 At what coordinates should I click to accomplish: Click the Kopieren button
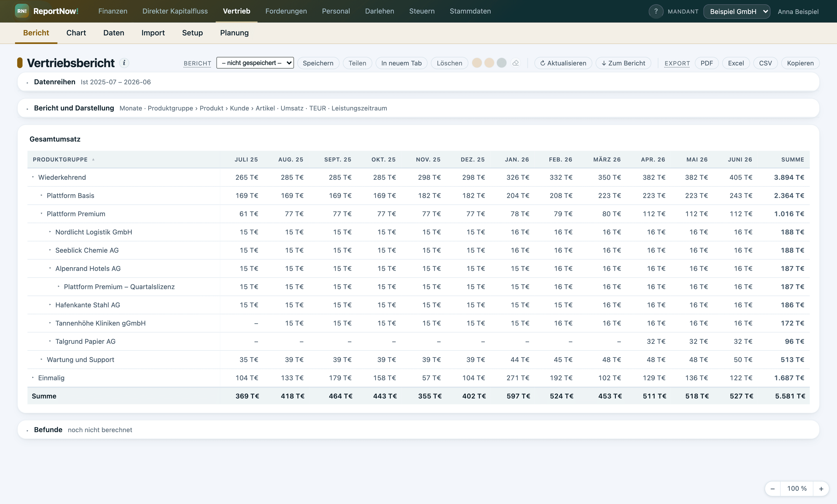click(800, 63)
